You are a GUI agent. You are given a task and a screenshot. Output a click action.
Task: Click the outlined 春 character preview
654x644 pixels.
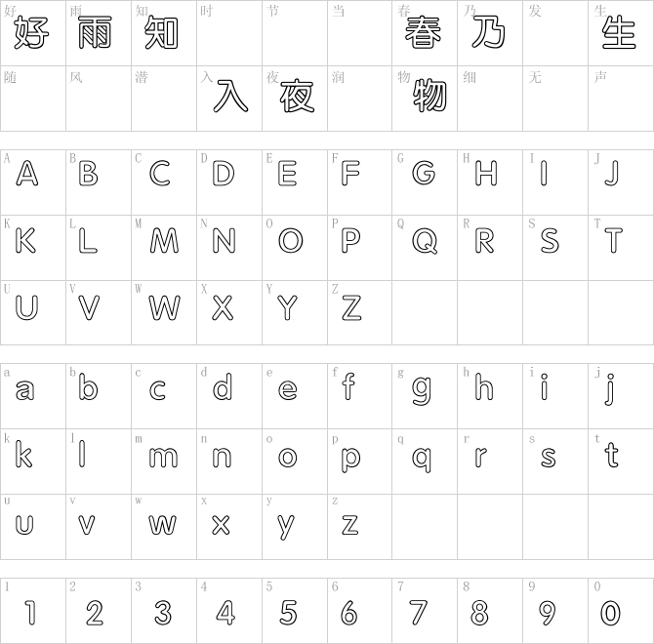[423, 33]
